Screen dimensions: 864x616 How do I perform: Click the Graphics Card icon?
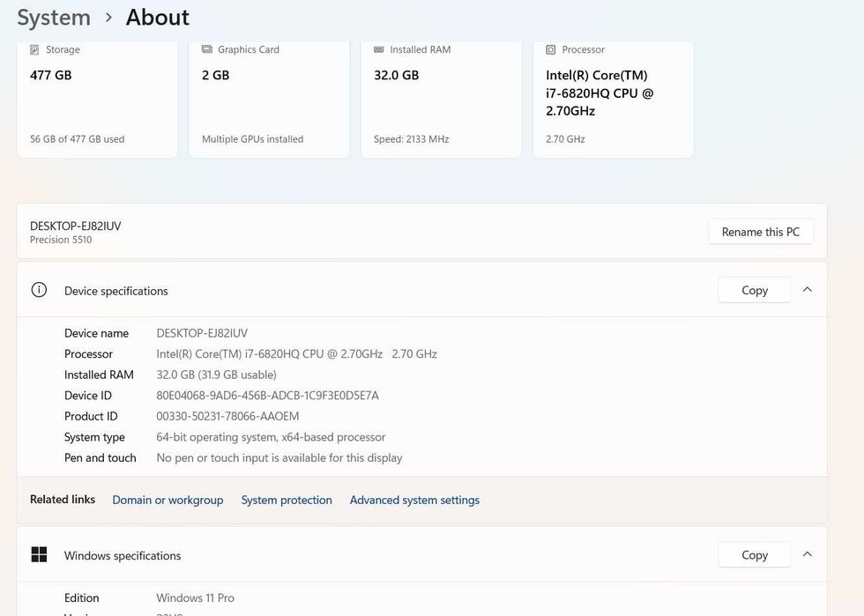(x=206, y=49)
